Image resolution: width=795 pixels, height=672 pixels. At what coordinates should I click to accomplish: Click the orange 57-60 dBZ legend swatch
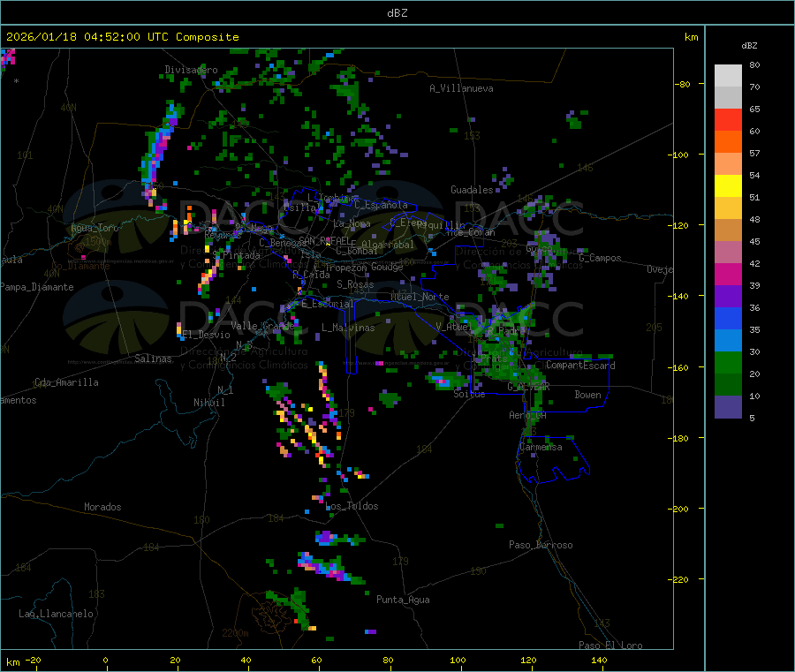coord(728,142)
